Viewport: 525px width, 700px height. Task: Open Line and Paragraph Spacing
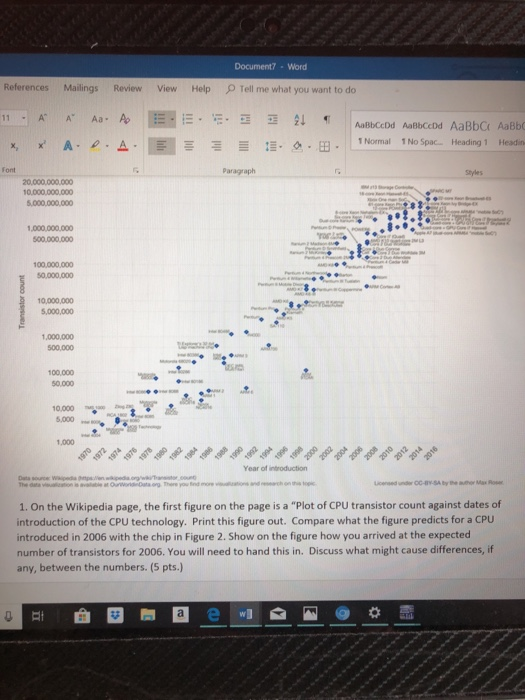(273, 146)
